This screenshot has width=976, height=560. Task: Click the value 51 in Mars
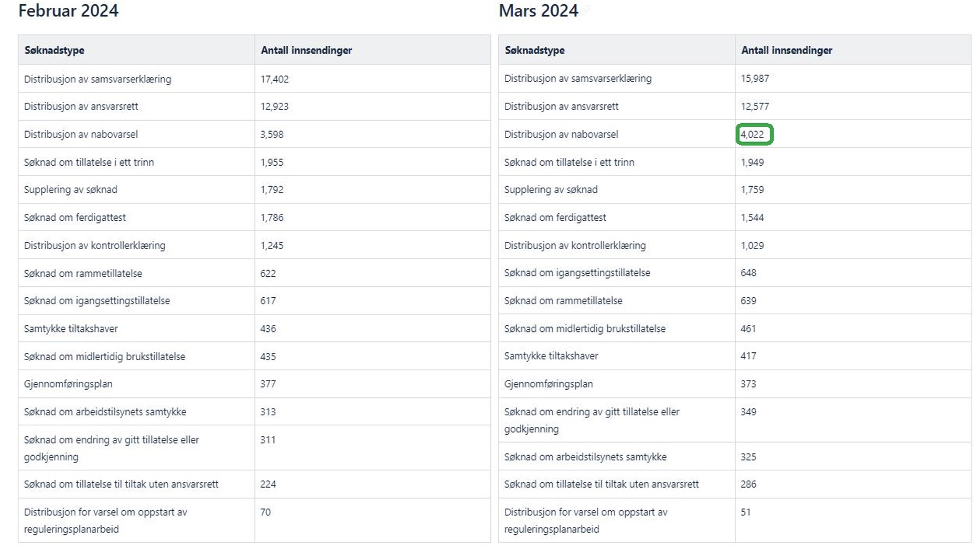tap(745, 512)
